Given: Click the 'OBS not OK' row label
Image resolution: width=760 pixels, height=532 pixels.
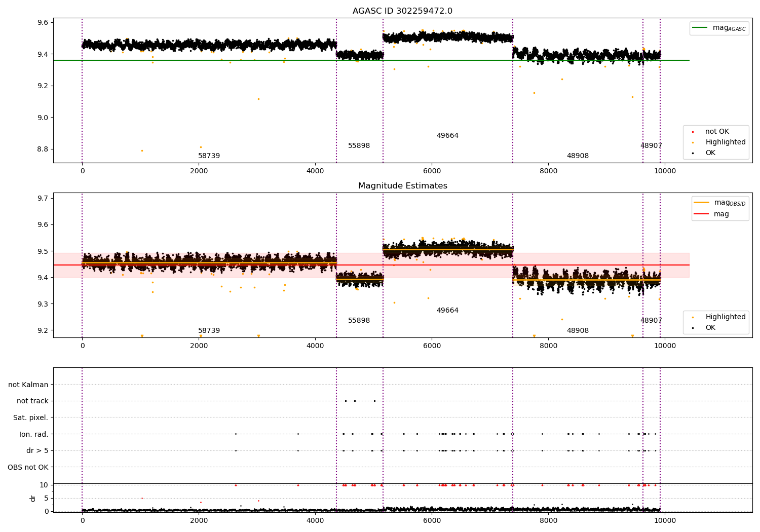Looking at the screenshot, I should click(x=28, y=467).
